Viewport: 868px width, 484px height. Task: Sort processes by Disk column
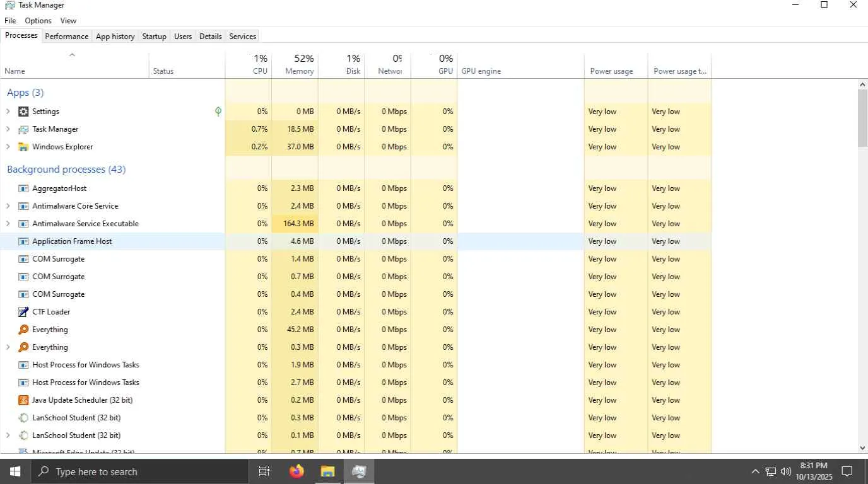pyautogui.click(x=341, y=65)
